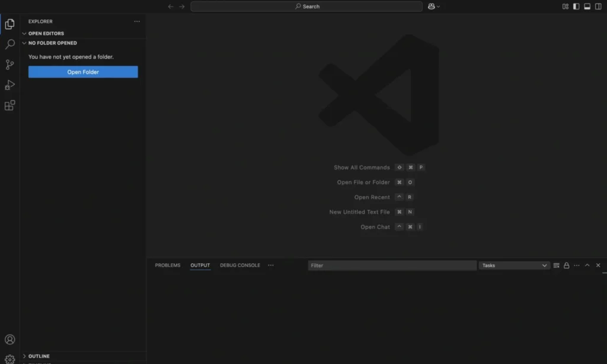Toggle output scroll lock

[566, 265]
